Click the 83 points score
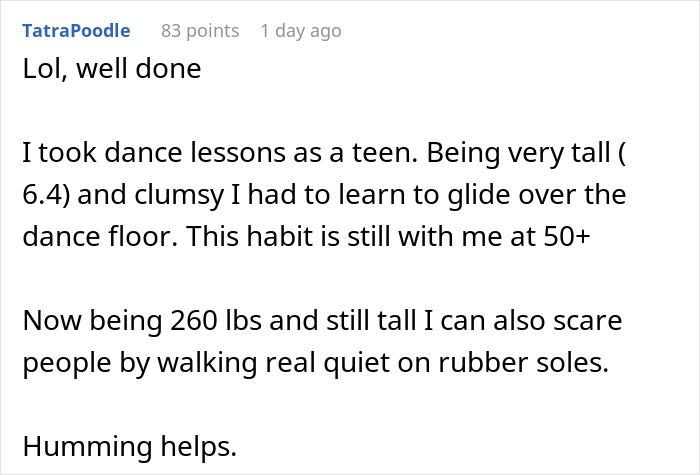700x475 pixels. click(x=200, y=31)
